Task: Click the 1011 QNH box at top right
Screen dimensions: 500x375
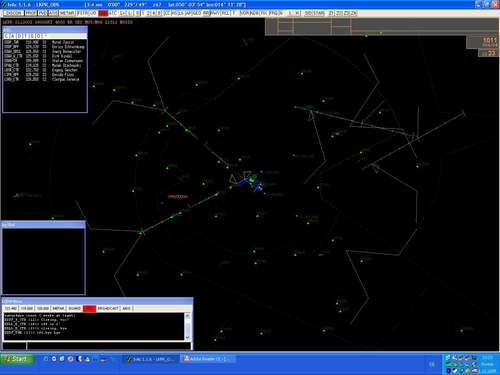Action: click(482, 42)
